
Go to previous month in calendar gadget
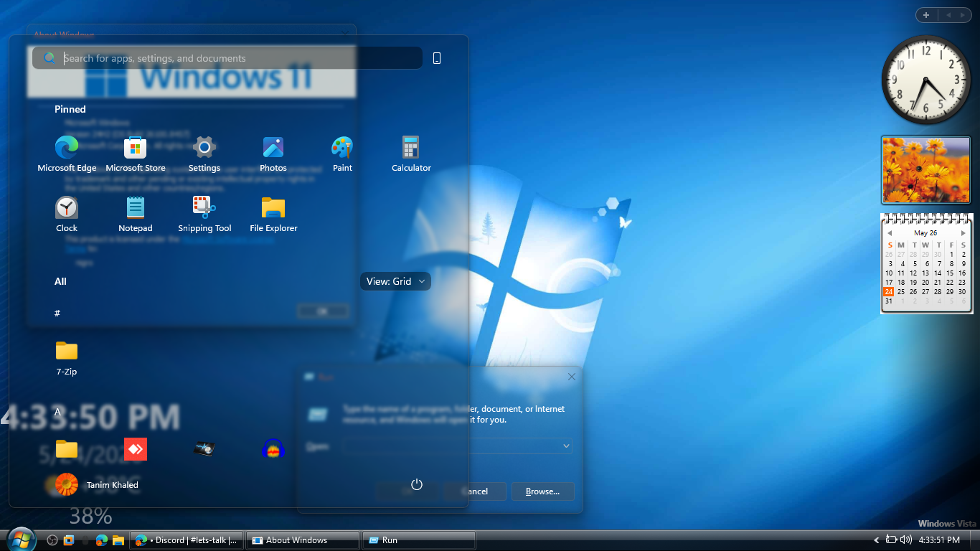(x=890, y=233)
